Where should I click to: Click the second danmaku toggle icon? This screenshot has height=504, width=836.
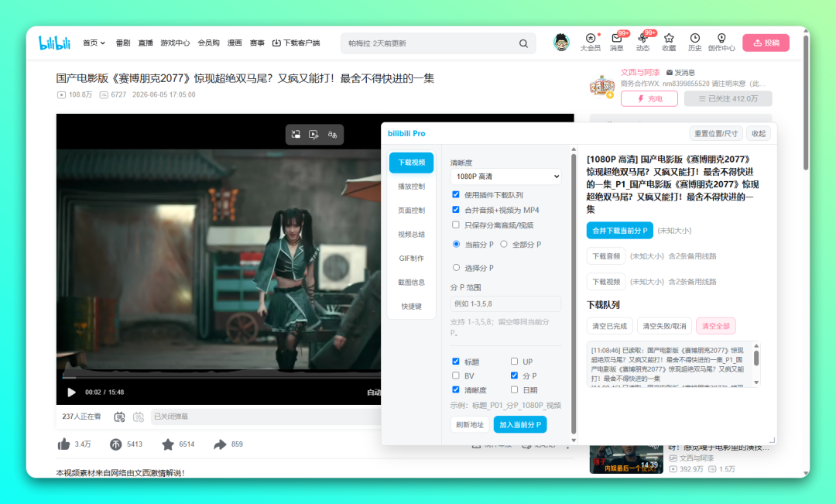(139, 417)
